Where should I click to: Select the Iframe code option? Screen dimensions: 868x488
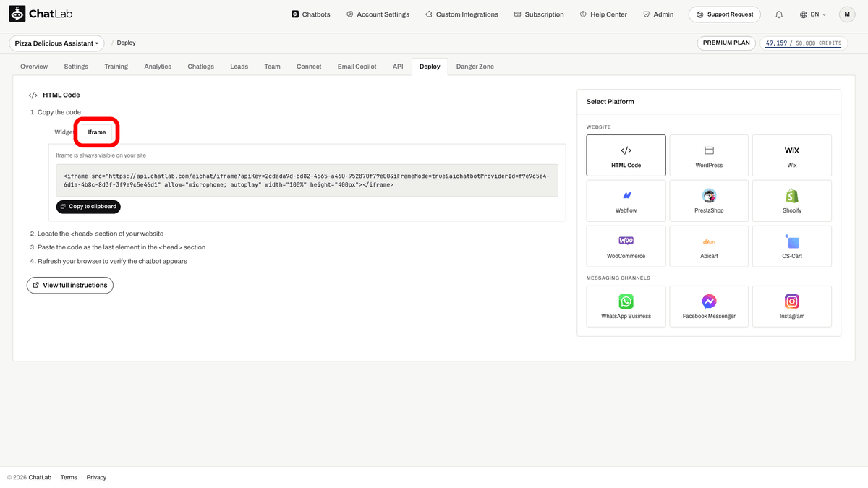pyautogui.click(x=97, y=132)
